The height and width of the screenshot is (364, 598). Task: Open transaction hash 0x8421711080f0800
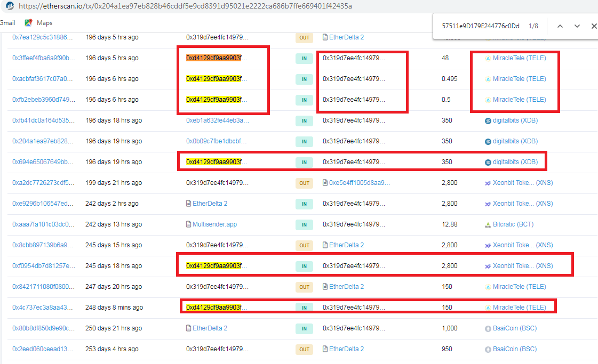(x=44, y=287)
